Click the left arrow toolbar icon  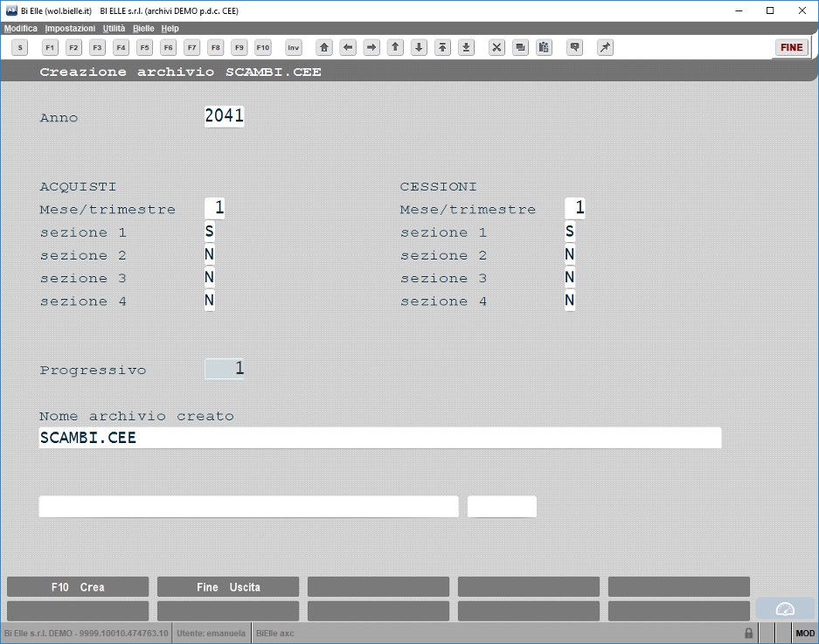[348, 47]
